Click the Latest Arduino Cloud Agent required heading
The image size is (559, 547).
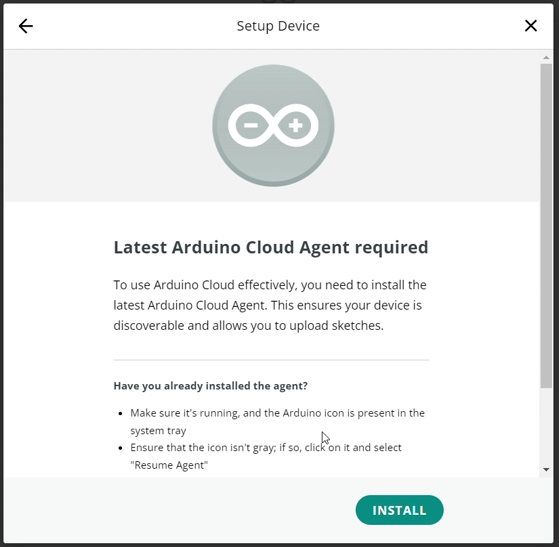(271, 247)
